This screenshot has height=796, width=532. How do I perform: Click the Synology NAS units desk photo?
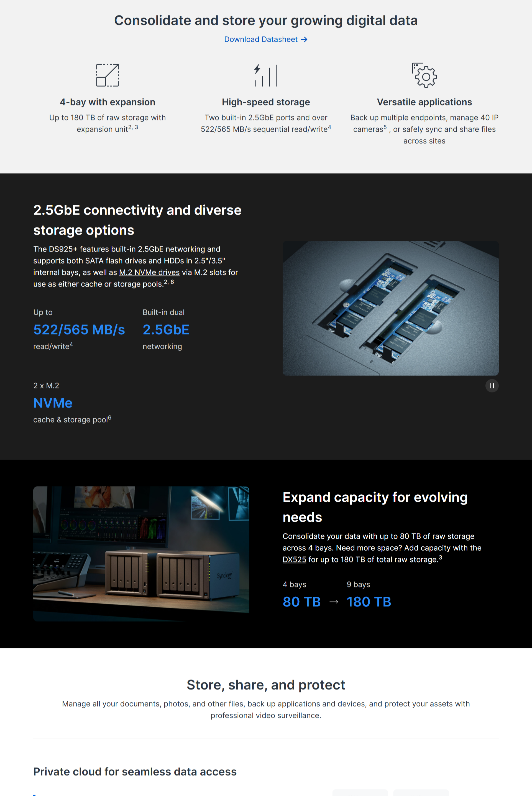[x=141, y=553]
